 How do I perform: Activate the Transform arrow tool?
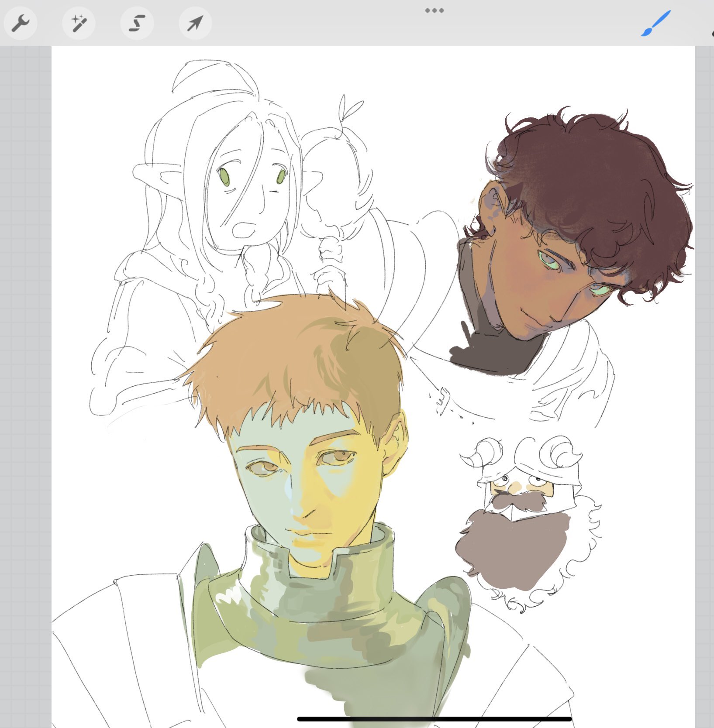coord(195,23)
